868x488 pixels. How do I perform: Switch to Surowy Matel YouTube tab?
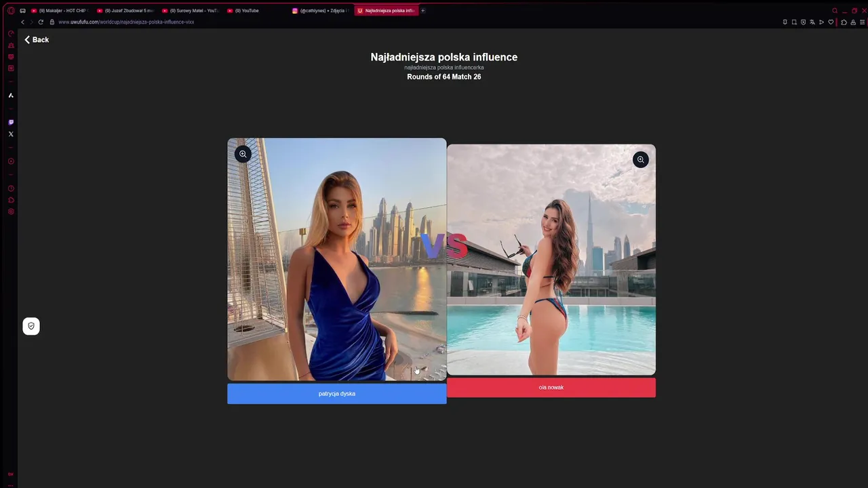pos(191,11)
